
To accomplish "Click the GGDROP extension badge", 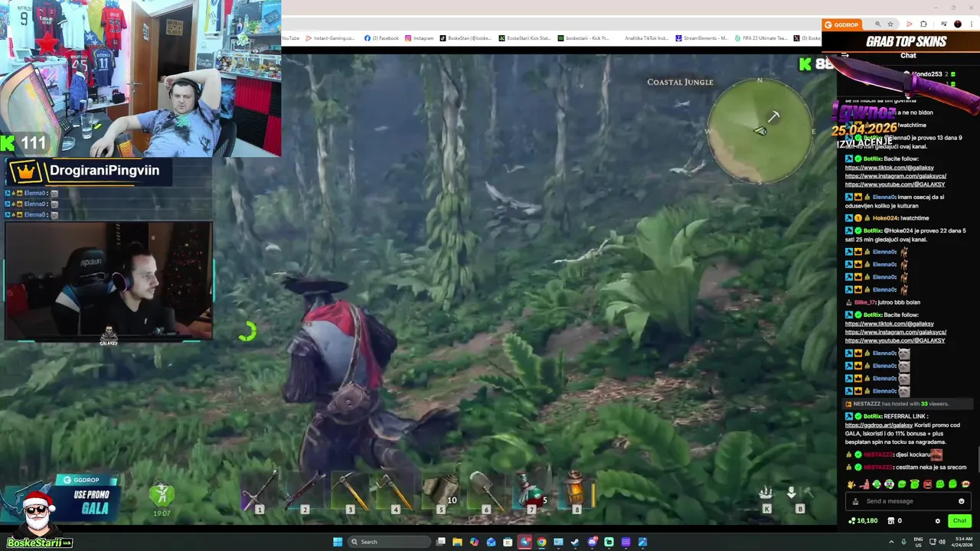I will coord(841,24).
